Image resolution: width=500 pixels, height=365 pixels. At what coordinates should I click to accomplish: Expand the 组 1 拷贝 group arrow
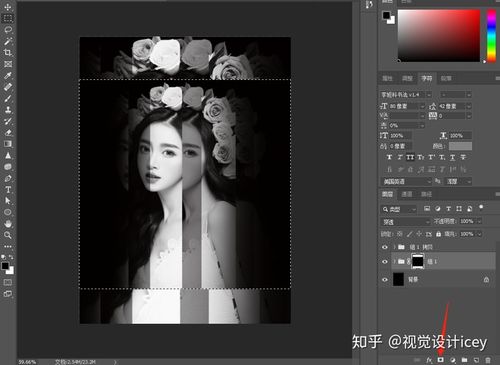(x=394, y=247)
